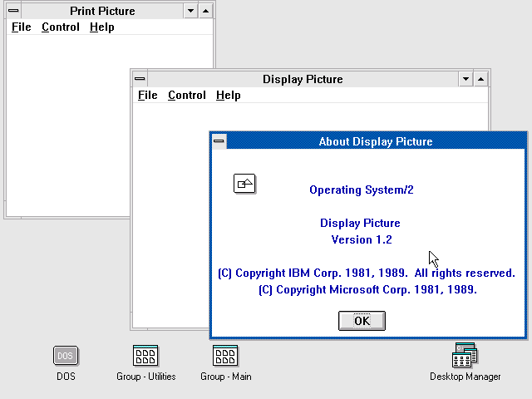
Task: Click the Print Picture window title bar
Action: (x=102, y=11)
